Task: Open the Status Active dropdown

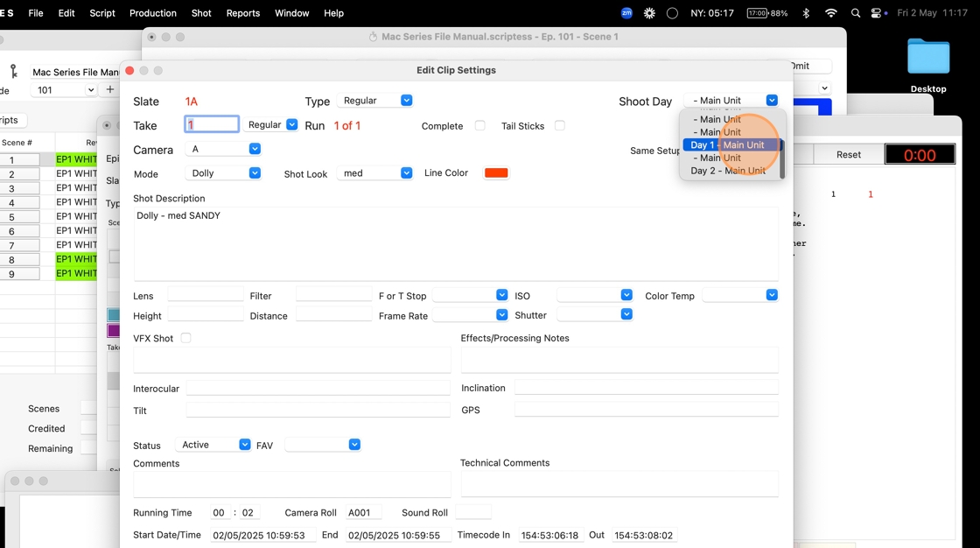Action: click(213, 444)
